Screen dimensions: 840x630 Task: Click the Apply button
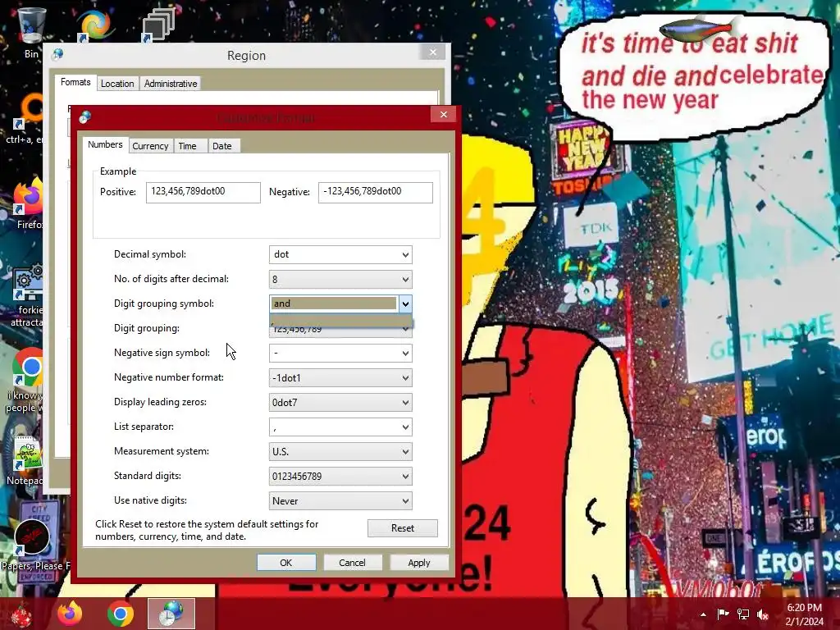pos(419,563)
